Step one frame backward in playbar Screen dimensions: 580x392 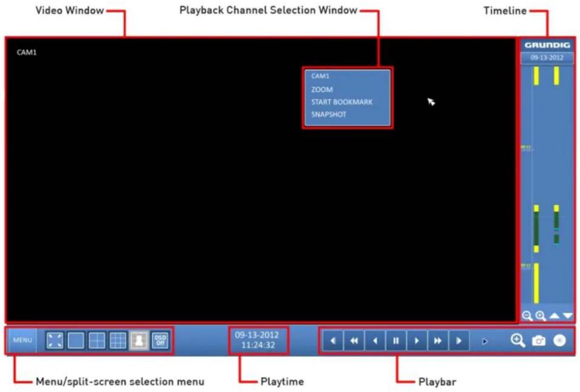coord(333,341)
